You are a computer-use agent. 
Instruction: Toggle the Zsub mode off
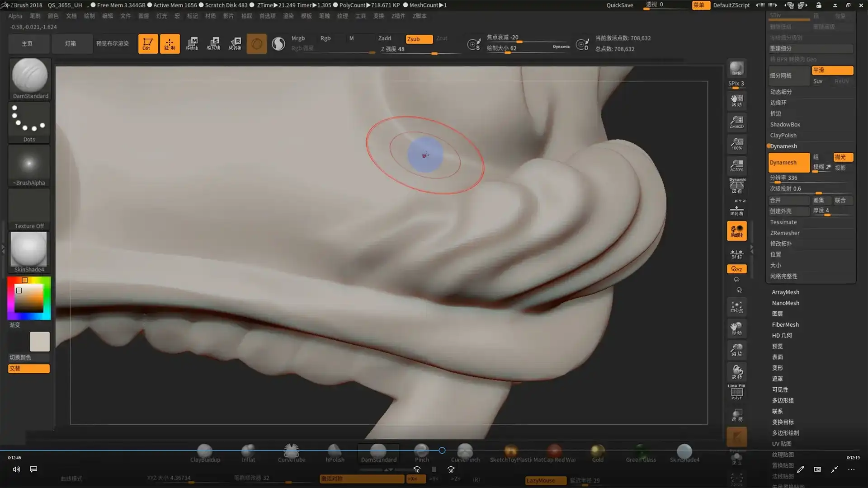coord(419,39)
